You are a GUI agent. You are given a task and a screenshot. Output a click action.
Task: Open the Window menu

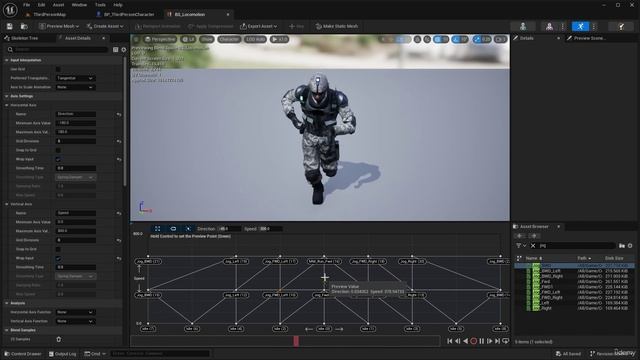pos(79,5)
